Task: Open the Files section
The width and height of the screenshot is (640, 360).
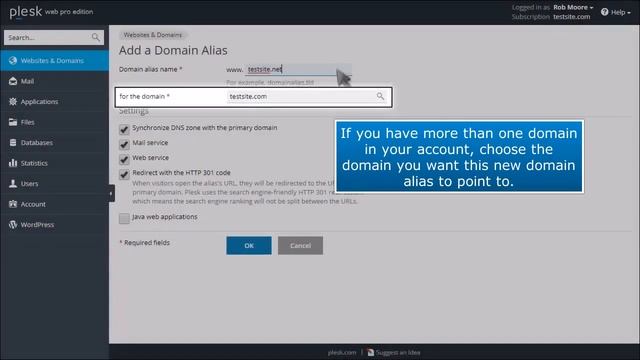Action: pos(54,122)
